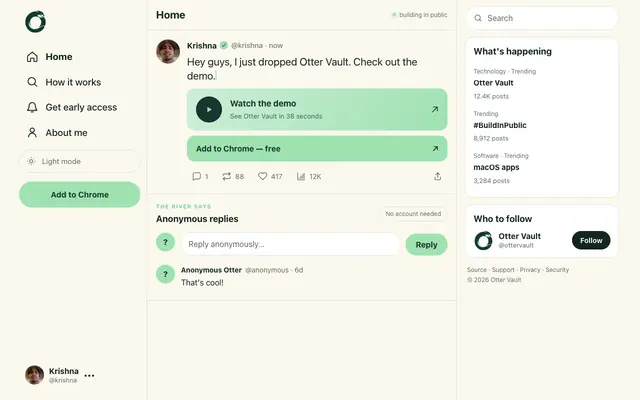Click the comment icon with 1 reply
The image size is (640, 400).
(196, 176)
